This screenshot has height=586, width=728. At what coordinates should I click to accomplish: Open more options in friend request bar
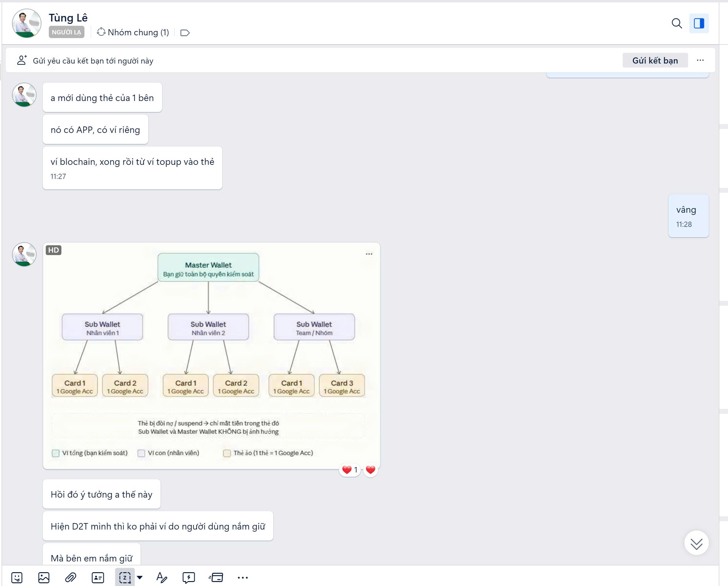coord(700,60)
